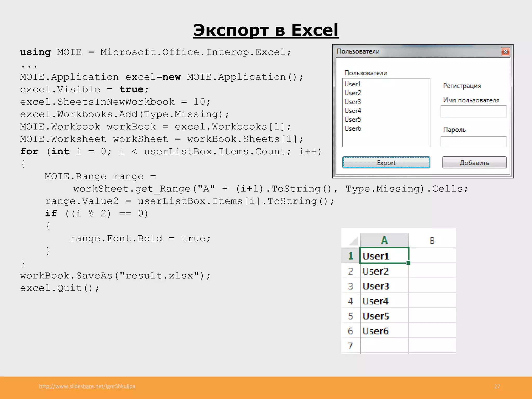532x399 pixels.
Task: Select column B header in spreadsheet
Action: coord(432,240)
